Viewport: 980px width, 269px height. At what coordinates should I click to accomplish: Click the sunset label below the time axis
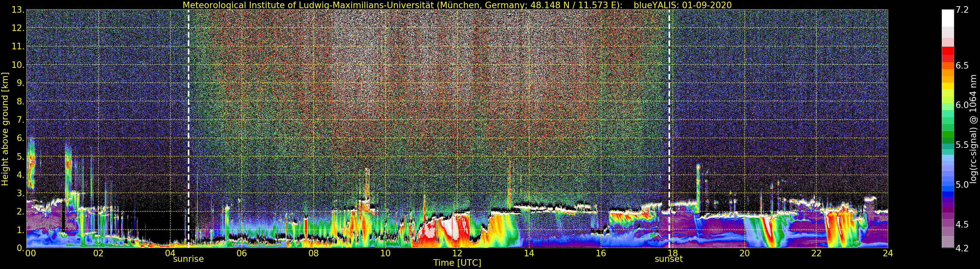[x=668, y=259]
